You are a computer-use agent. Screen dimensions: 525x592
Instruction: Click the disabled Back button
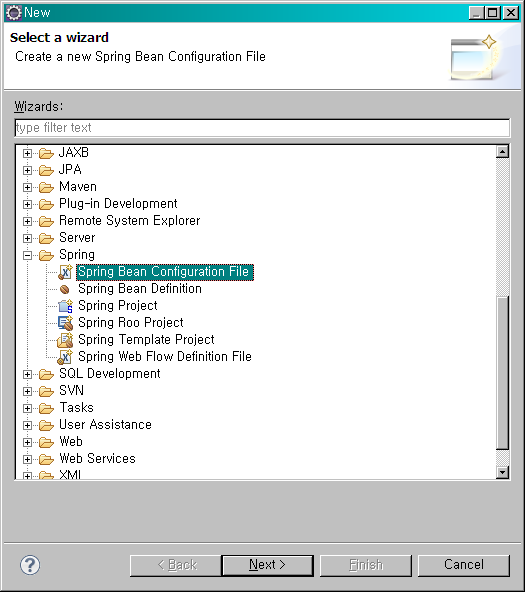click(x=176, y=565)
